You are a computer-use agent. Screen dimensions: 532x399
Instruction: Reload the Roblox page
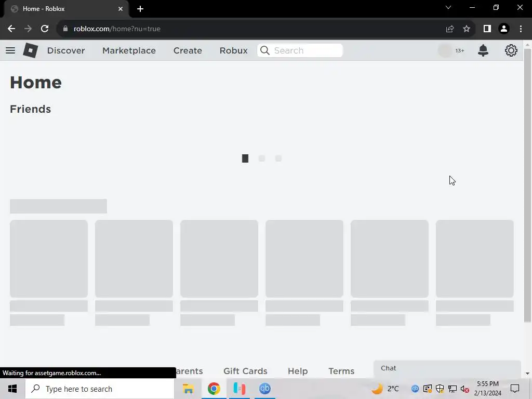click(x=45, y=29)
